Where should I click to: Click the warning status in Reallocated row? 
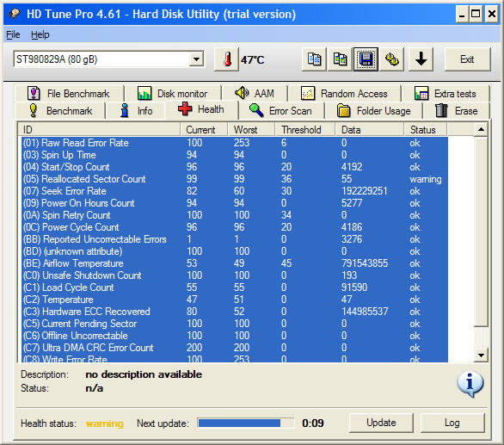click(426, 179)
